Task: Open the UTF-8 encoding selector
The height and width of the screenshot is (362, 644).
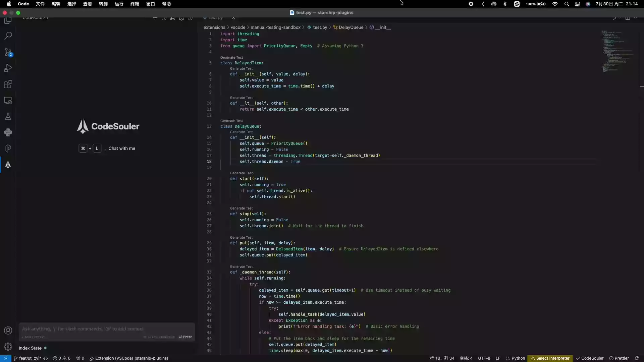Action: pos(484,358)
